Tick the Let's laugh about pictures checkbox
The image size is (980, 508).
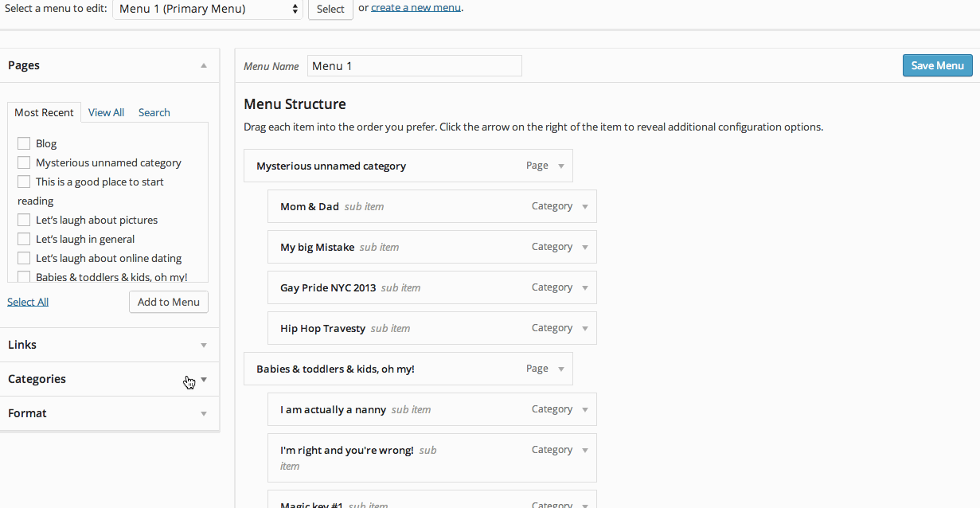click(x=24, y=220)
